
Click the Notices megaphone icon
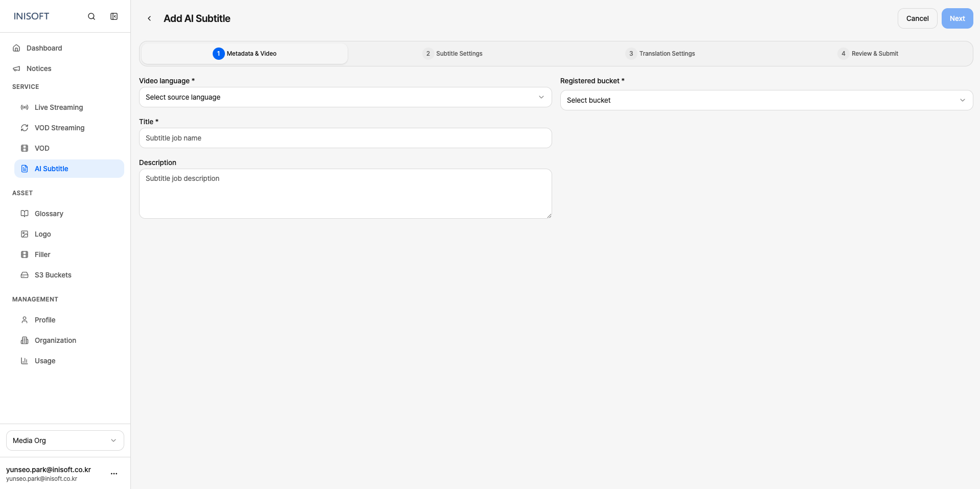[x=16, y=68]
